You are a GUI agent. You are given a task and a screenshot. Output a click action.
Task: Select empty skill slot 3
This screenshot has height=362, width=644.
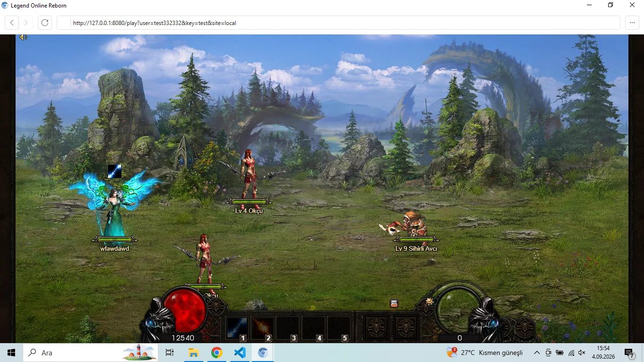pos(288,328)
